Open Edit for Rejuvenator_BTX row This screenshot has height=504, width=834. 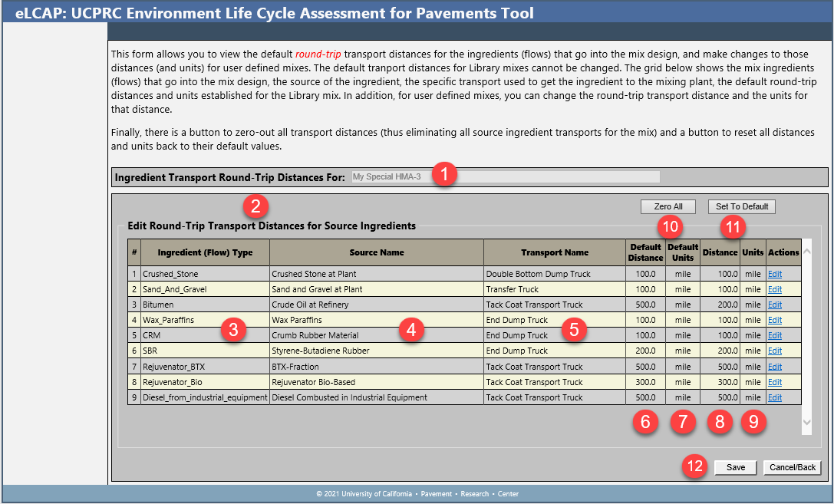775,367
